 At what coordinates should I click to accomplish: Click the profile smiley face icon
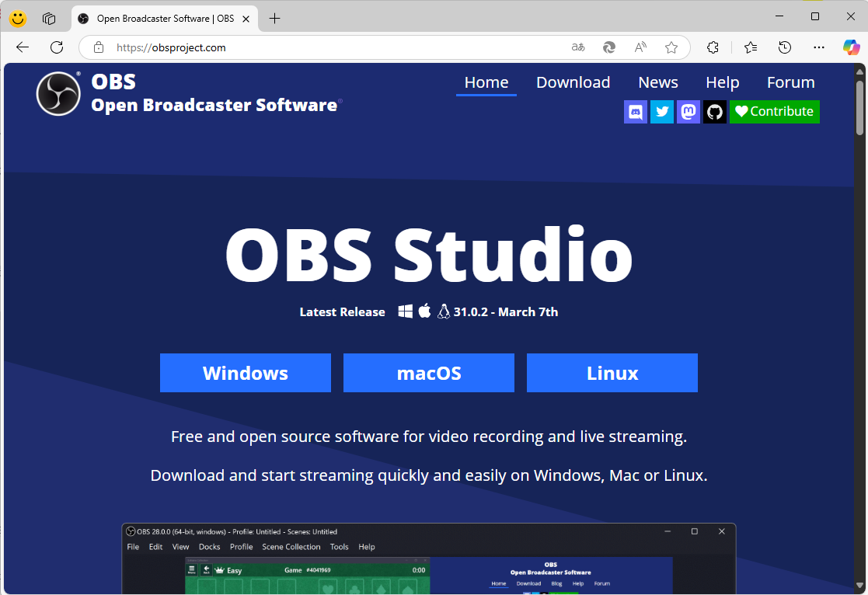[x=18, y=19]
